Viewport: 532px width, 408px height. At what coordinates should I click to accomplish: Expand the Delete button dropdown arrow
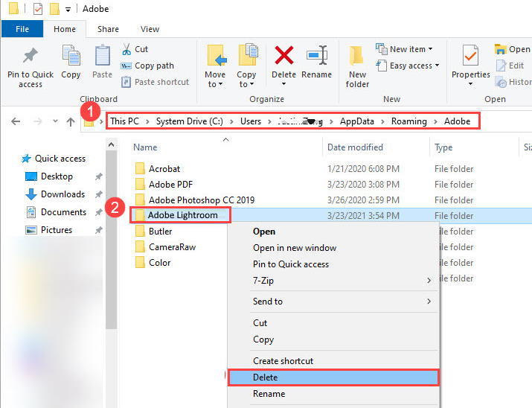283,84
